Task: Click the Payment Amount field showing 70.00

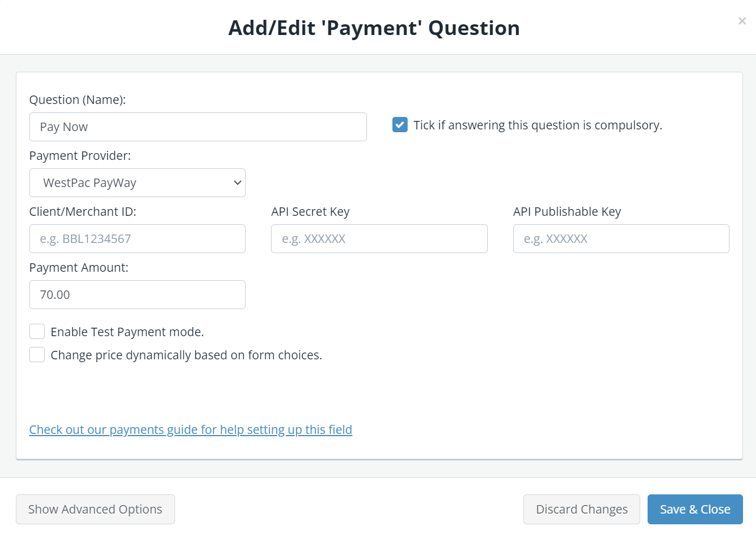Action: (x=137, y=294)
